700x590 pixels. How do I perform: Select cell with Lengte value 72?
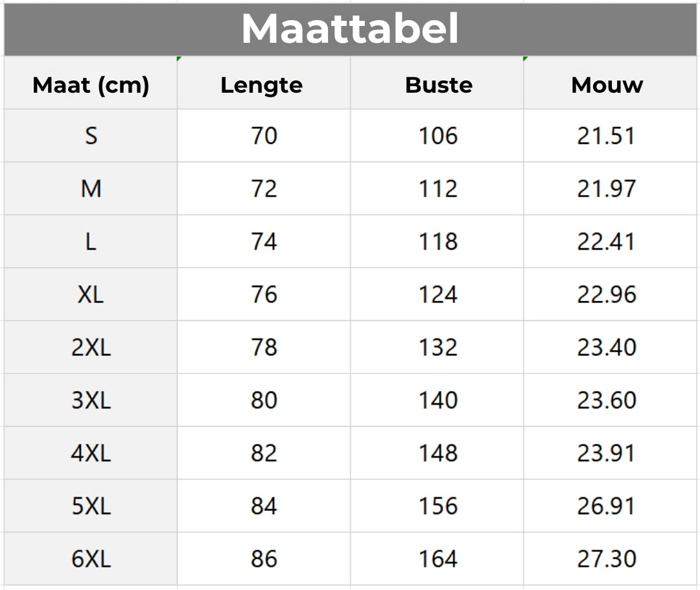pos(264,189)
